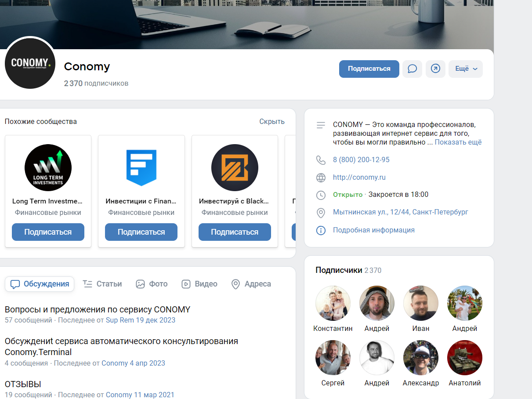Open discussion Вопросы и предложения по сервису

tap(98, 309)
